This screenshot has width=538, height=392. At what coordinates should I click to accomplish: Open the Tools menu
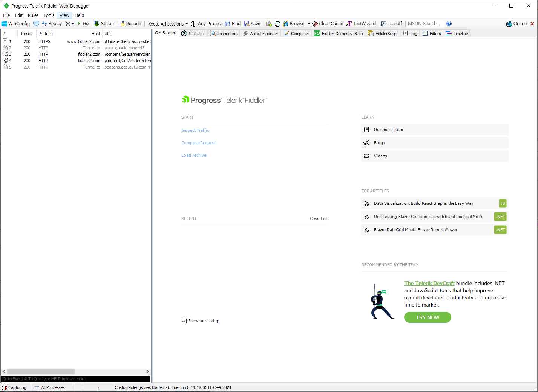(x=49, y=15)
